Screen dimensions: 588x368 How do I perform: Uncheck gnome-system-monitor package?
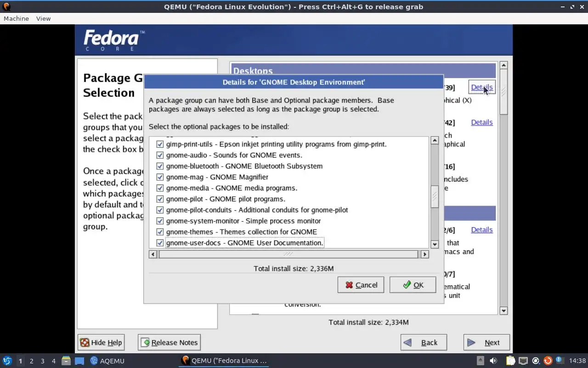[x=160, y=221]
